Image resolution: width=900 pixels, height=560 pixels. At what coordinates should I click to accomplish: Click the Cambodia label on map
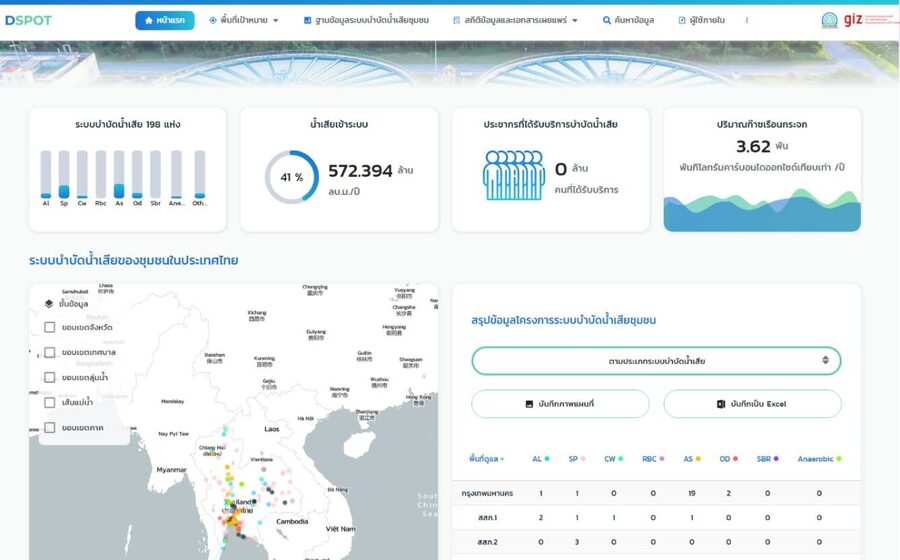(x=292, y=522)
